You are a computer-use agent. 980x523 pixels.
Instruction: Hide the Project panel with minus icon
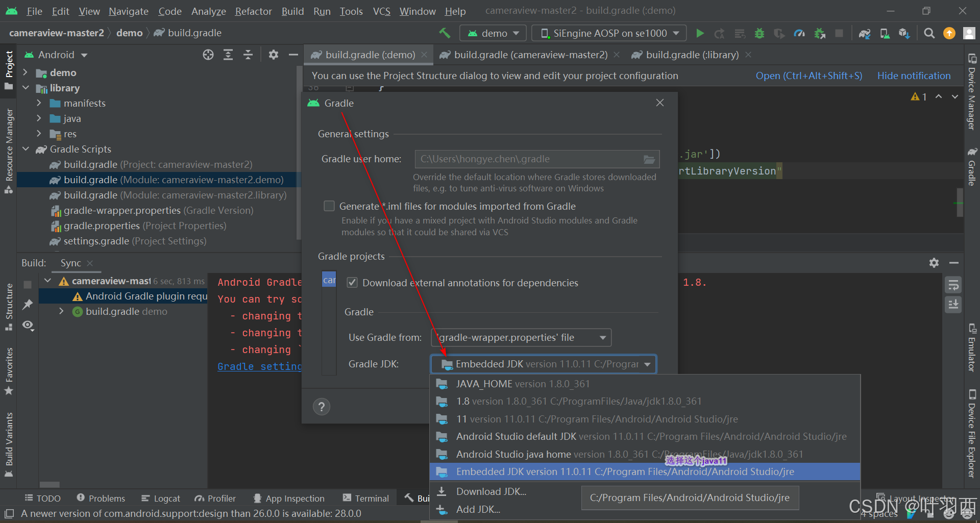(293, 55)
